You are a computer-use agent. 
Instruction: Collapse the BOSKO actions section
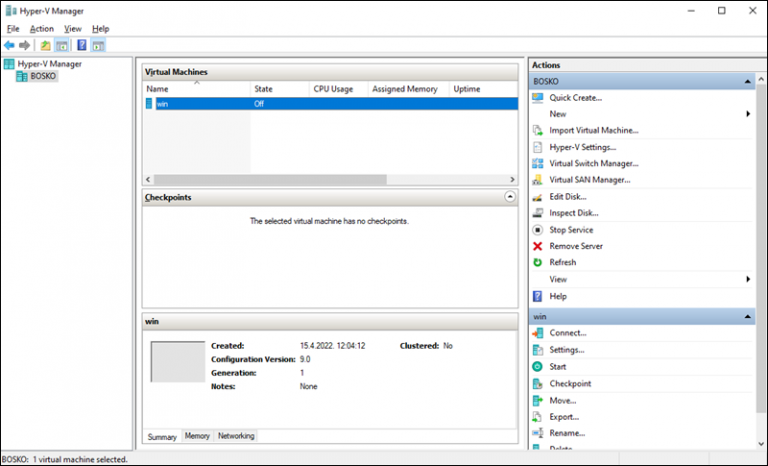747,81
